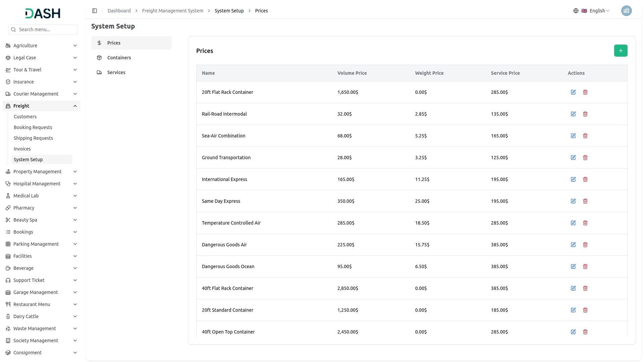The width and height of the screenshot is (644, 362).
Task: Open the English language dropdown
Action: [597, 10]
